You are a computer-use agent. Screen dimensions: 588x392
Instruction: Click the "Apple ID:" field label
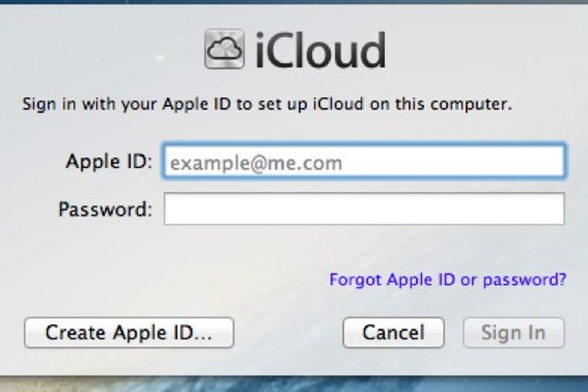click(x=109, y=162)
